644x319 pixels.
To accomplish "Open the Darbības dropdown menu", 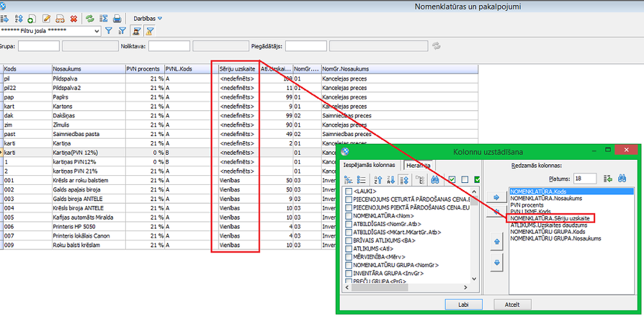I will pos(148,19).
